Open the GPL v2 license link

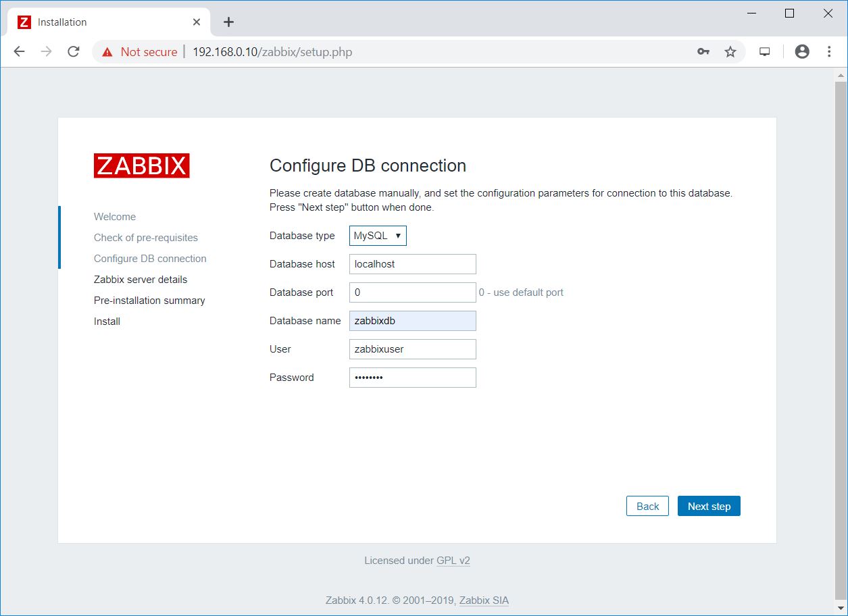[x=453, y=561]
